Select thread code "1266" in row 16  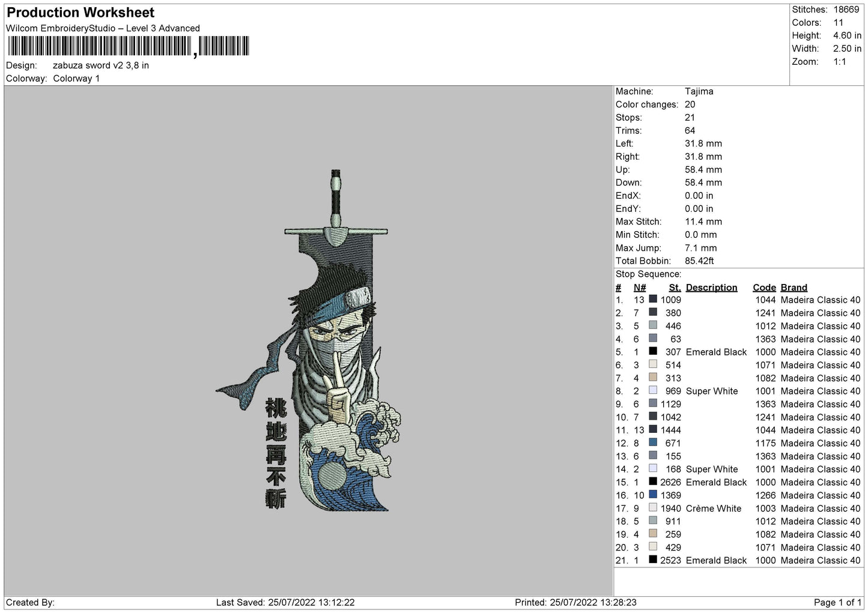[x=766, y=495]
